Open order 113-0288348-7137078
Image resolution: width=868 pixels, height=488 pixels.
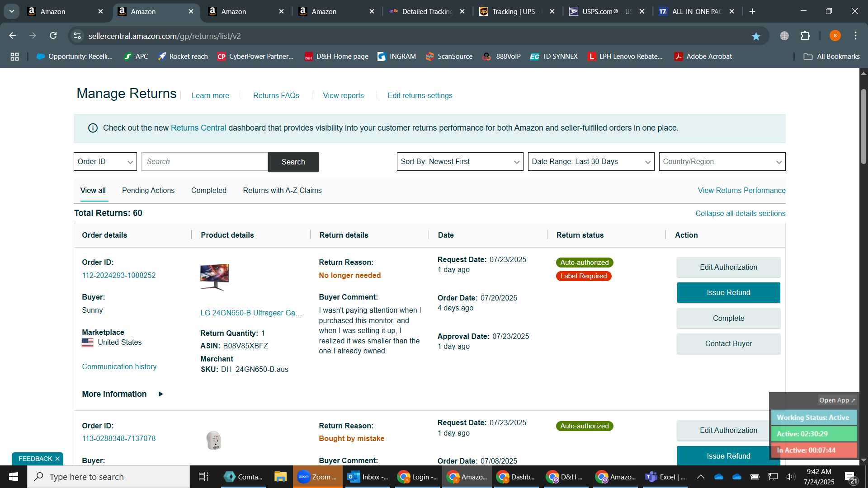pos(119,438)
